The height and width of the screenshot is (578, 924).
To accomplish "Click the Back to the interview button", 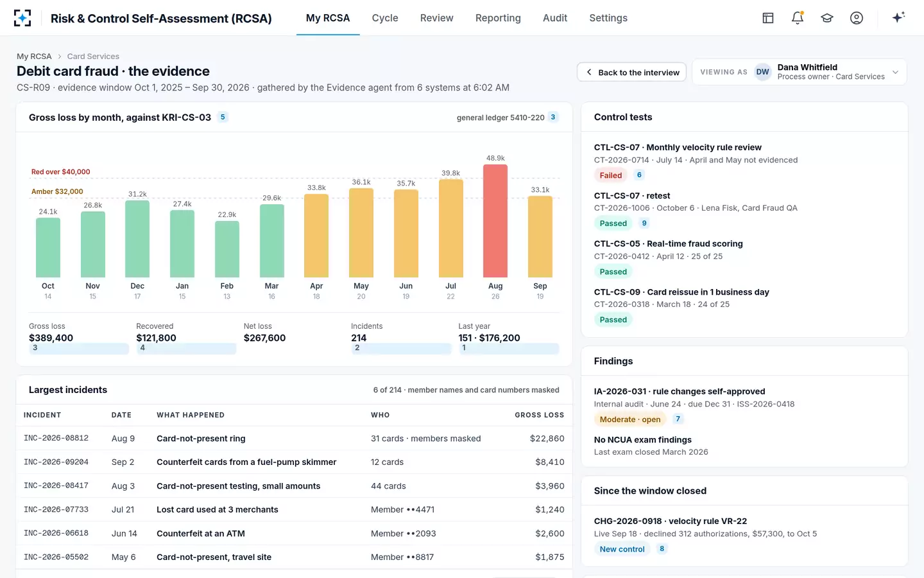I will click(632, 72).
